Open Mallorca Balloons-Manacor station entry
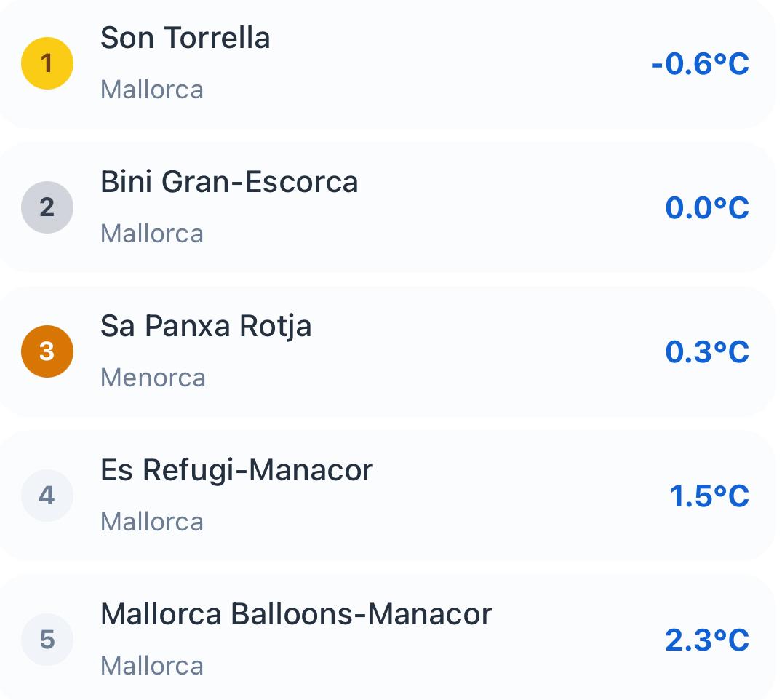The height and width of the screenshot is (700, 782). [296, 614]
